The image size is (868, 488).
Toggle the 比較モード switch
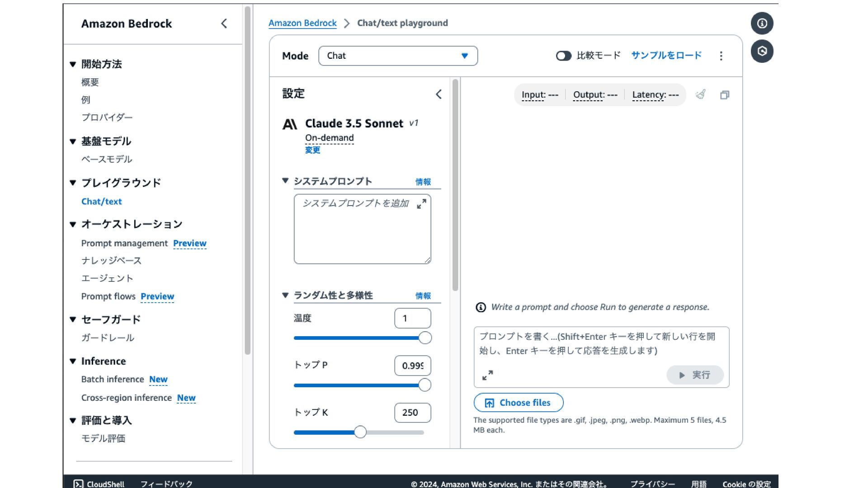point(563,56)
